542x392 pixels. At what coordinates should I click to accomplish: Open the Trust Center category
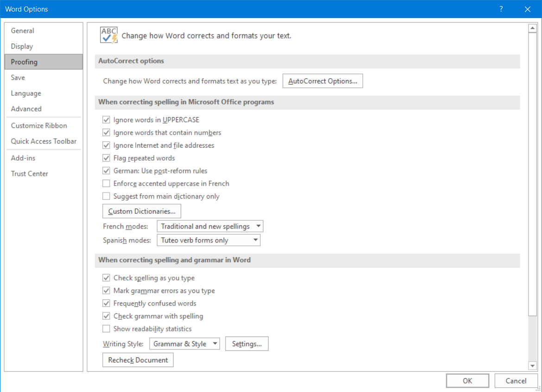pos(30,174)
